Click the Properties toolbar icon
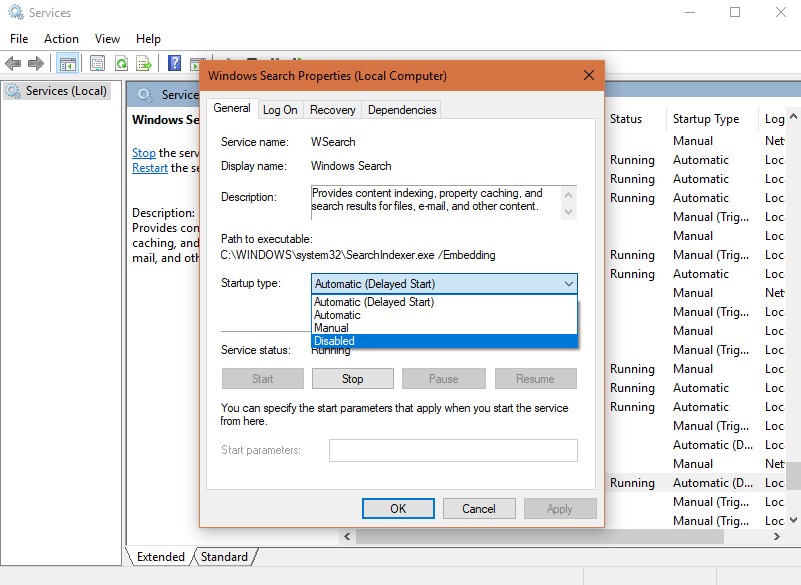 (x=97, y=64)
